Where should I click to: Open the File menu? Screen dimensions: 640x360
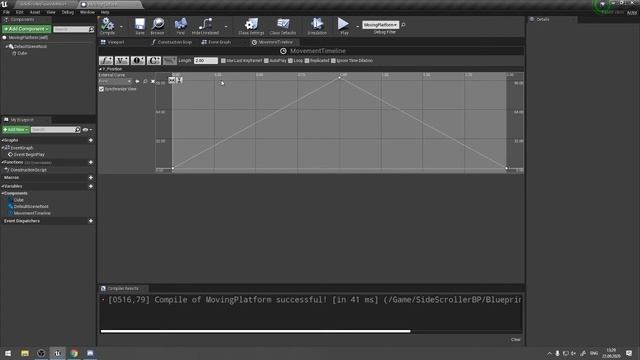[x=7, y=12]
